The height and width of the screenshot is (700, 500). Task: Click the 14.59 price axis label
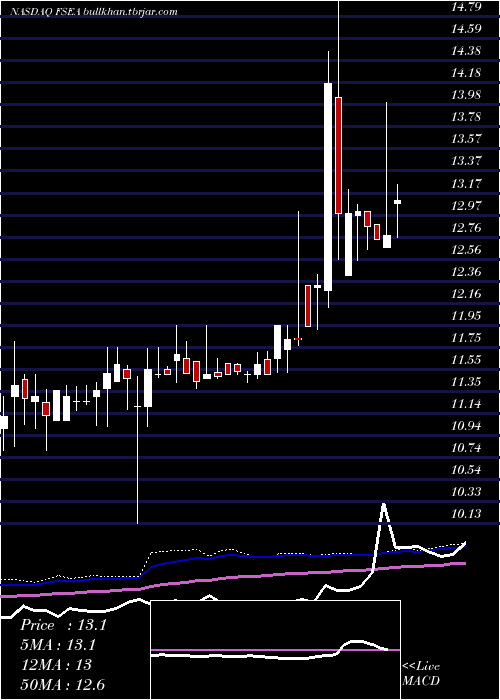[x=466, y=29]
